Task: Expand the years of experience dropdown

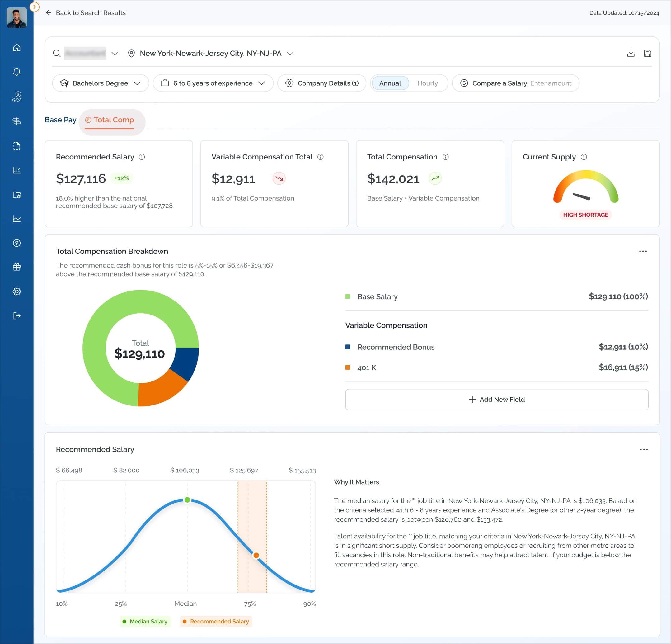Action: click(213, 83)
